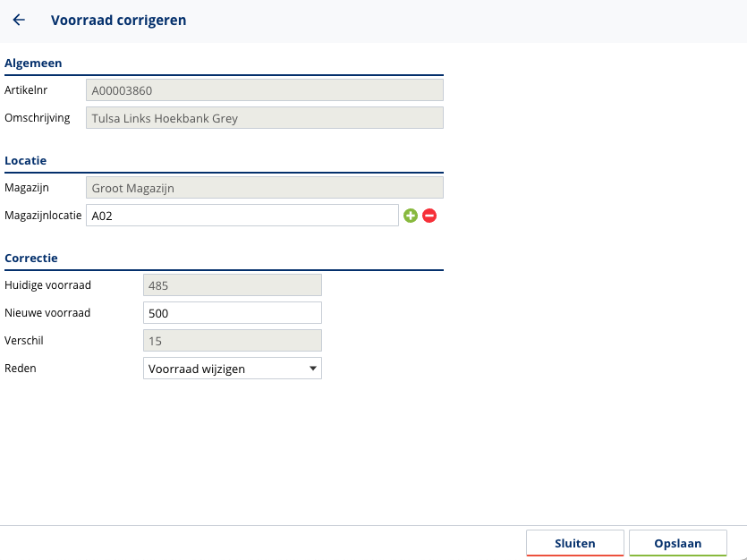Click the Magazijnlocatie label text
Viewport: 747px width, 560px height.
43,215
